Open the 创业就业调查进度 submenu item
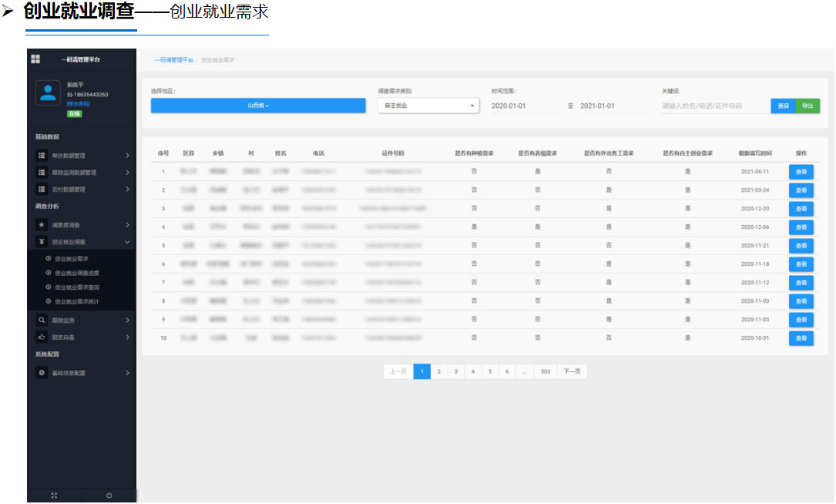Image resolution: width=836 pixels, height=504 pixels. pyautogui.click(x=77, y=273)
